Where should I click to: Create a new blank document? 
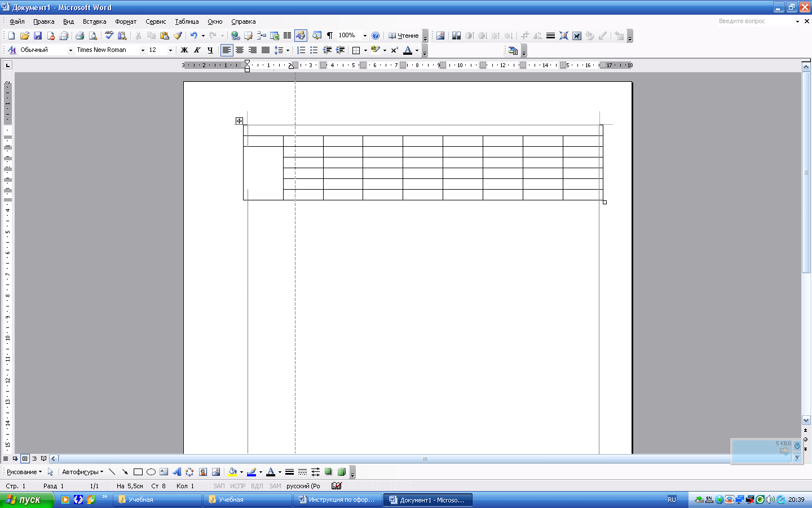(11, 36)
